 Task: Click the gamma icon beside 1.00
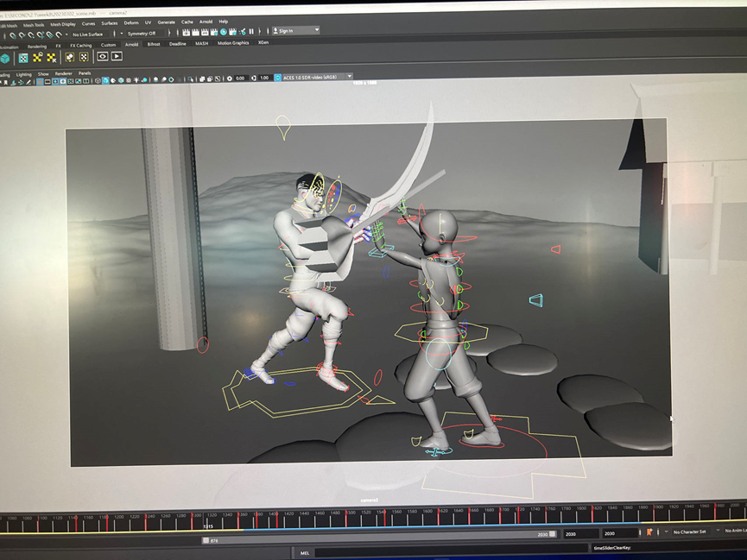(x=254, y=78)
